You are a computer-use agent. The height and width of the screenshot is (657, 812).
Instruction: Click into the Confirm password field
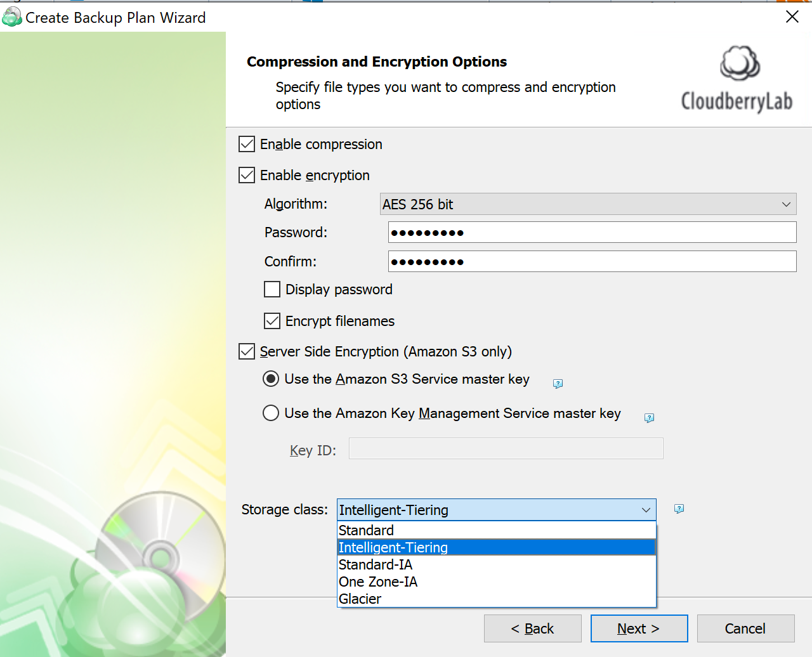pos(593,261)
